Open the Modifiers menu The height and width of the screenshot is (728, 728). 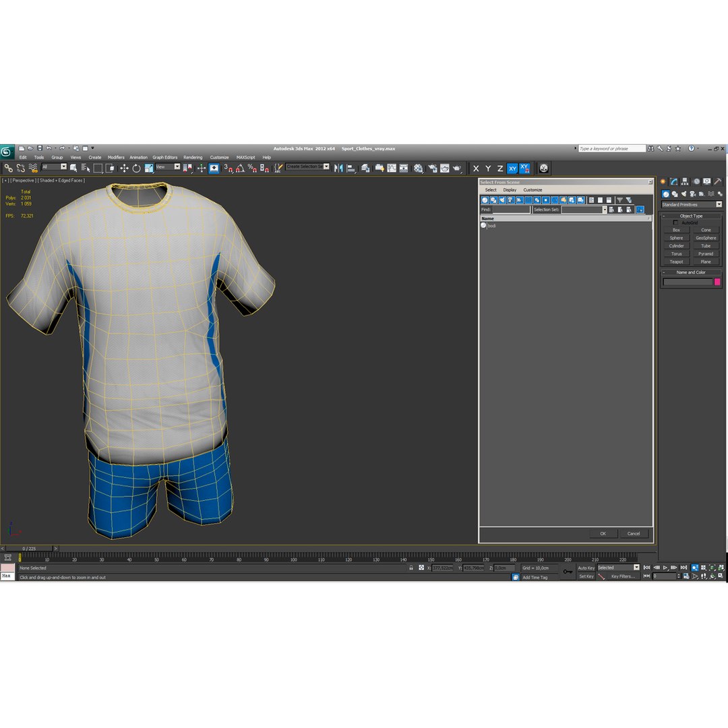[x=116, y=157]
